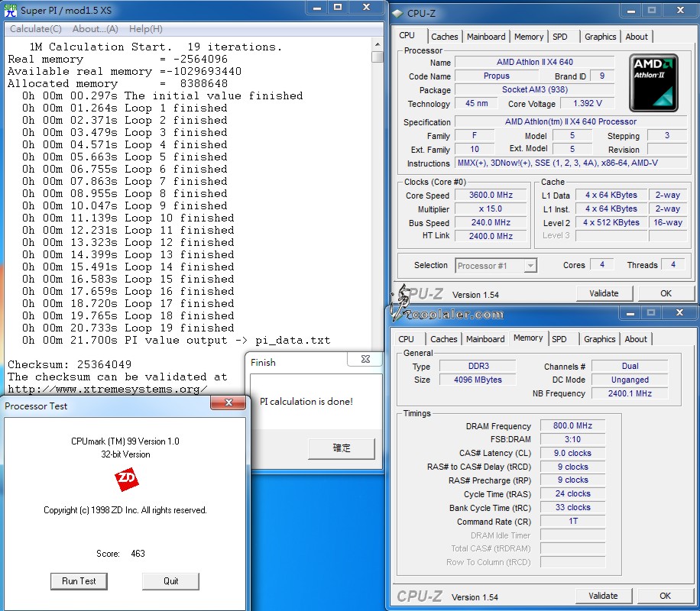Image resolution: width=700 pixels, height=611 pixels.
Task: Expand the Processor #1 selection dropdown
Action: tap(530, 266)
